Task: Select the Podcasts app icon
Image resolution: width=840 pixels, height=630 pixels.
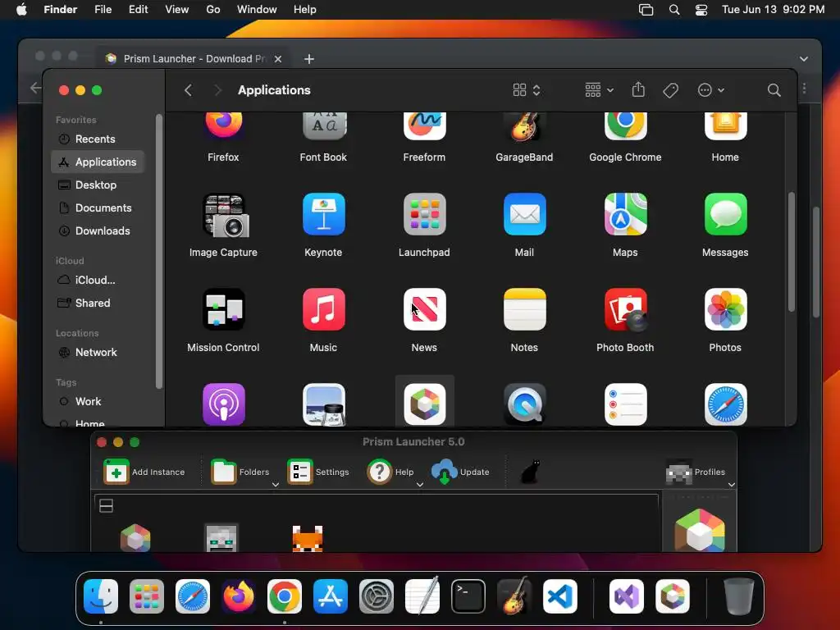Action: click(x=223, y=404)
